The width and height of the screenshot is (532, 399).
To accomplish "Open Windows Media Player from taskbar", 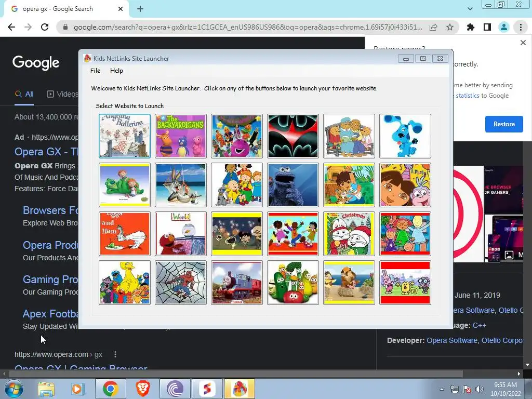I will pyautogui.click(x=77, y=389).
